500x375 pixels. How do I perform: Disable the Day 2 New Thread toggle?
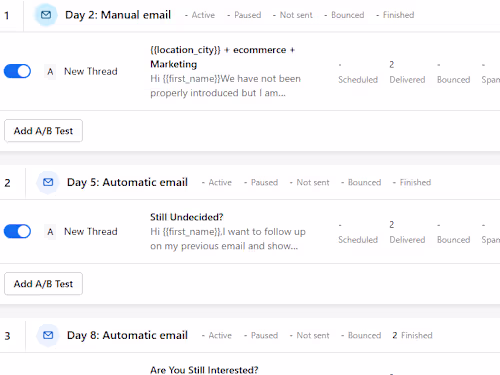pyautogui.click(x=17, y=71)
